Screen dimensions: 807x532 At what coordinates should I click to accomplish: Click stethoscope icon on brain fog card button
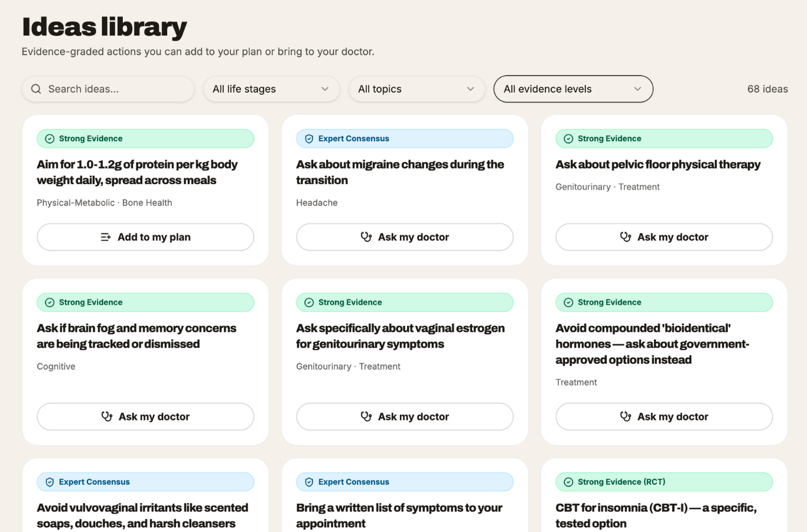tap(107, 416)
